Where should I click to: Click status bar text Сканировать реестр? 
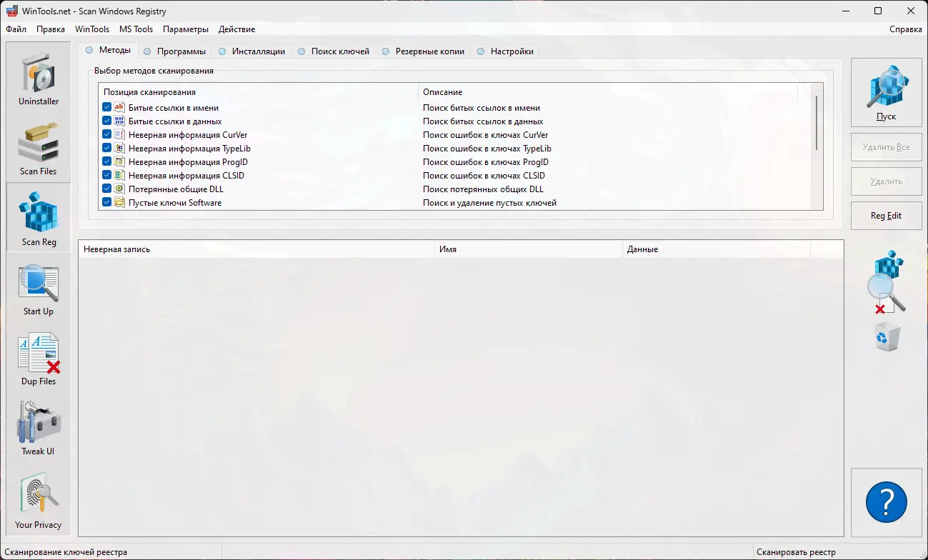pyautogui.click(x=796, y=552)
